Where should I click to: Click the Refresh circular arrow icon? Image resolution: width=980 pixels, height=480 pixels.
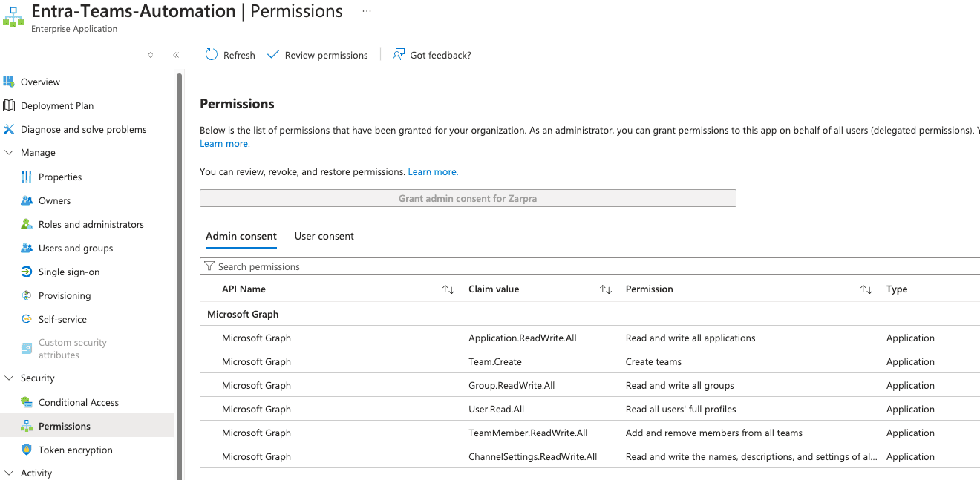[212, 55]
